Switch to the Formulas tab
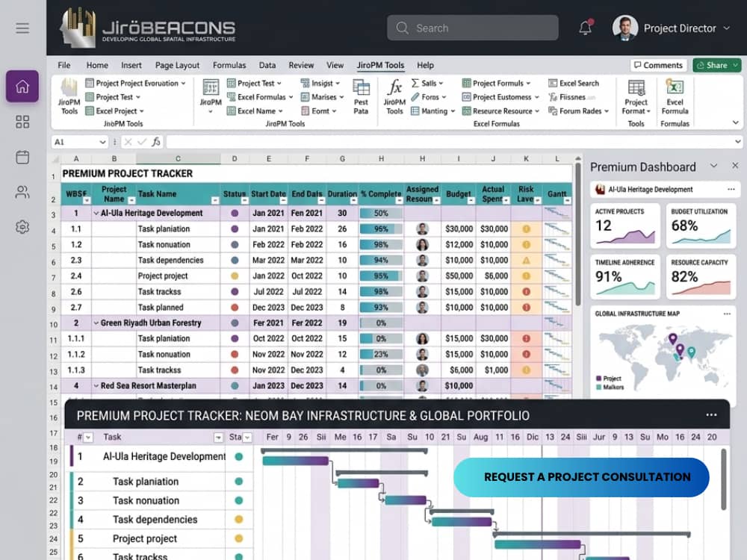The width and height of the screenshot is (747, 560). pos(229,65)
